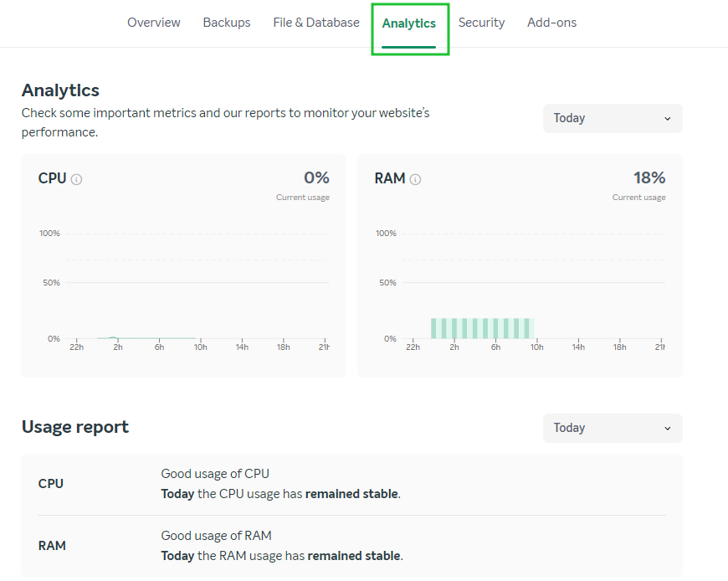The image size is (728, 581).
Task: Click 'Today the CPU usage has remained stable'
Action: point(281,494)
